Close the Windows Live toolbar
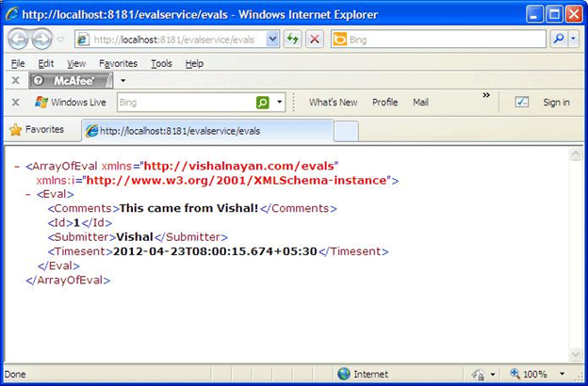588x386 pixels. coord(16,102)
